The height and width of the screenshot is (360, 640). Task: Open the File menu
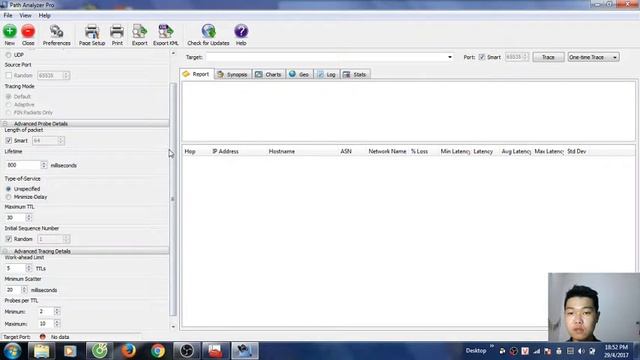(x=8, y=16)
